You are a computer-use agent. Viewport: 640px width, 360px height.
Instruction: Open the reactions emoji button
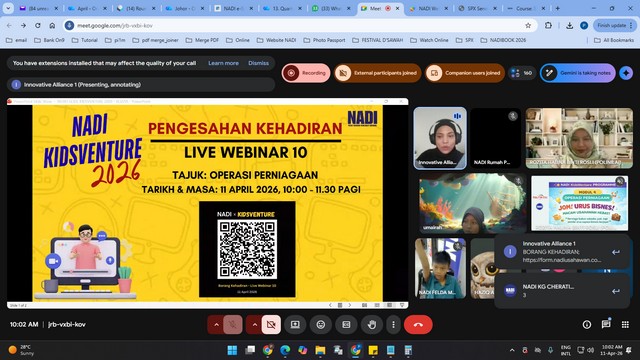click(x=321, y=325)
